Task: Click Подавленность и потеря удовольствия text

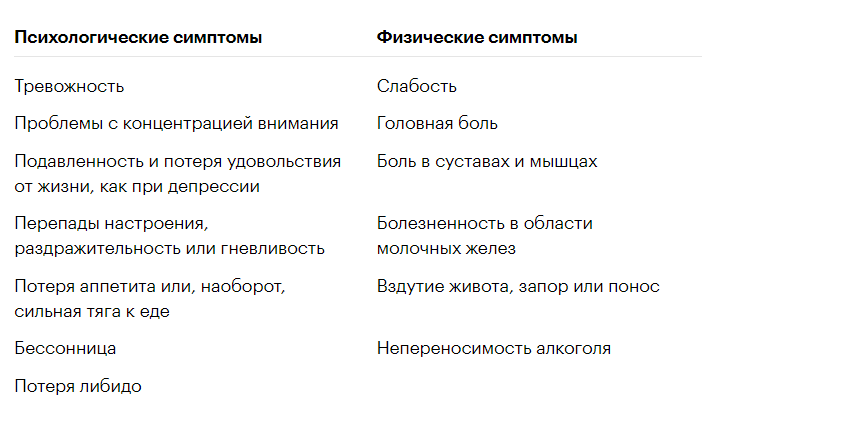Action: click(178, 161)
